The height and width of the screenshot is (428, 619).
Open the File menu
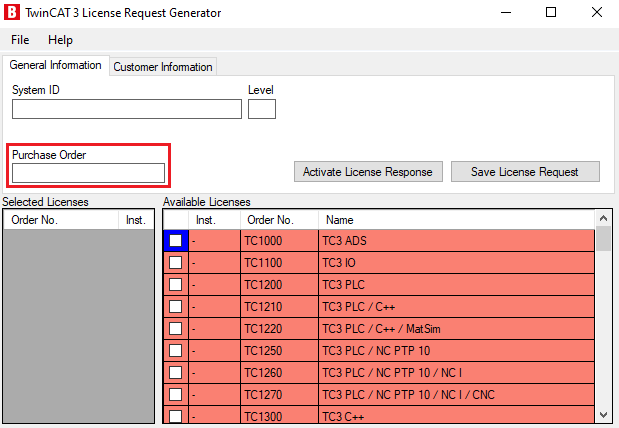click(20, 40)
